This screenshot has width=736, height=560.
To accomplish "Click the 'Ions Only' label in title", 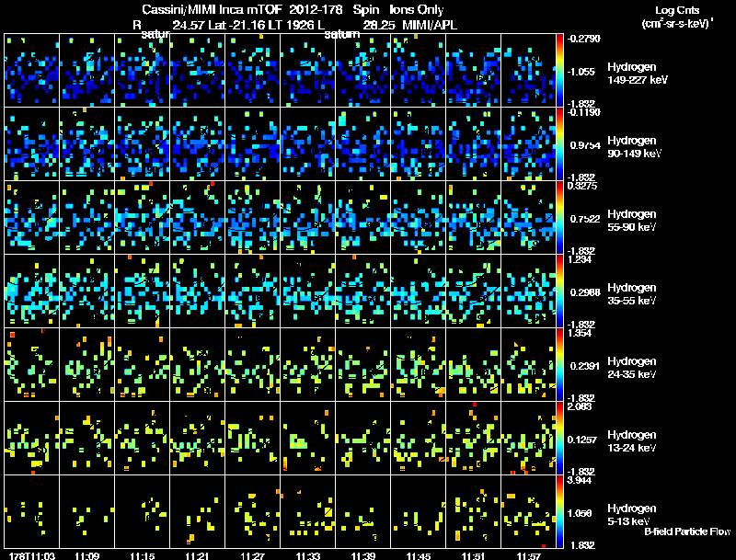I will [x=417, y=10].
